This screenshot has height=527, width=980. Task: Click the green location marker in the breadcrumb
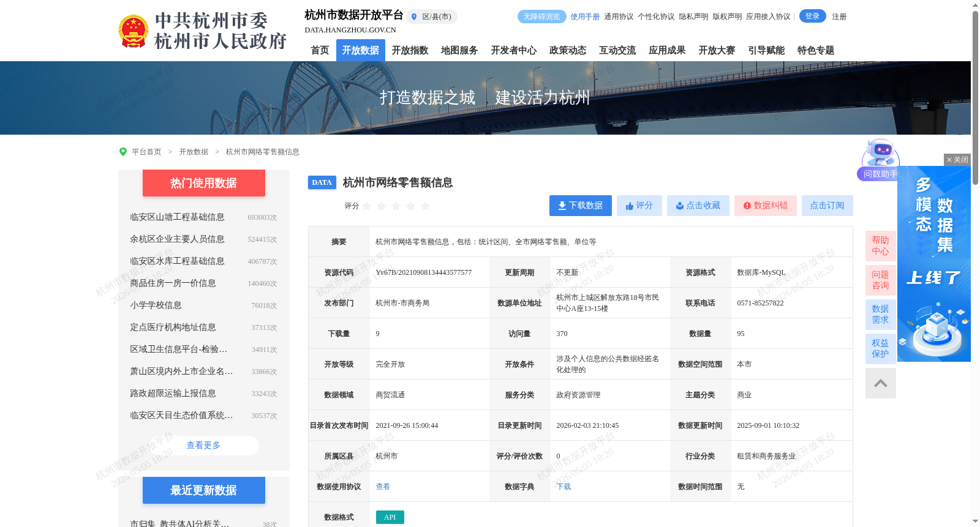tap(123, 152)
